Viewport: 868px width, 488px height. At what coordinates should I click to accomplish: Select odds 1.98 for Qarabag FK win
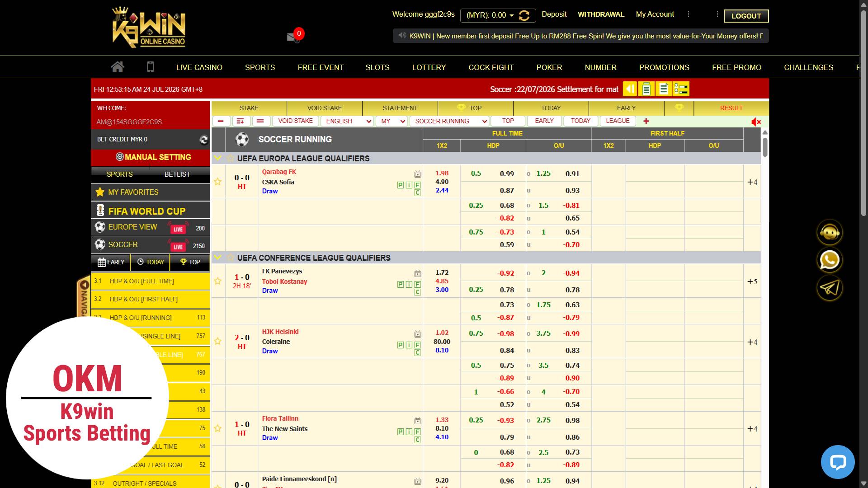(442, 173)
